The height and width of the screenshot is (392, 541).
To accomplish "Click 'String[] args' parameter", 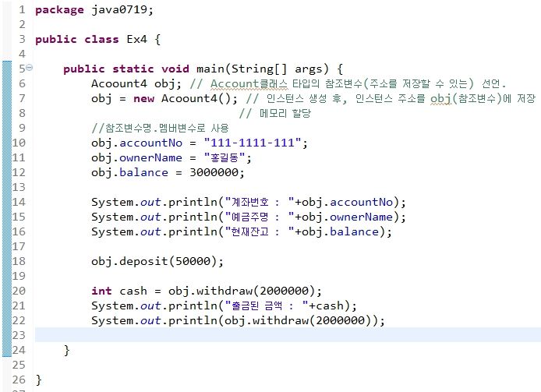I will pyautogui.click(x=277, y=69).
